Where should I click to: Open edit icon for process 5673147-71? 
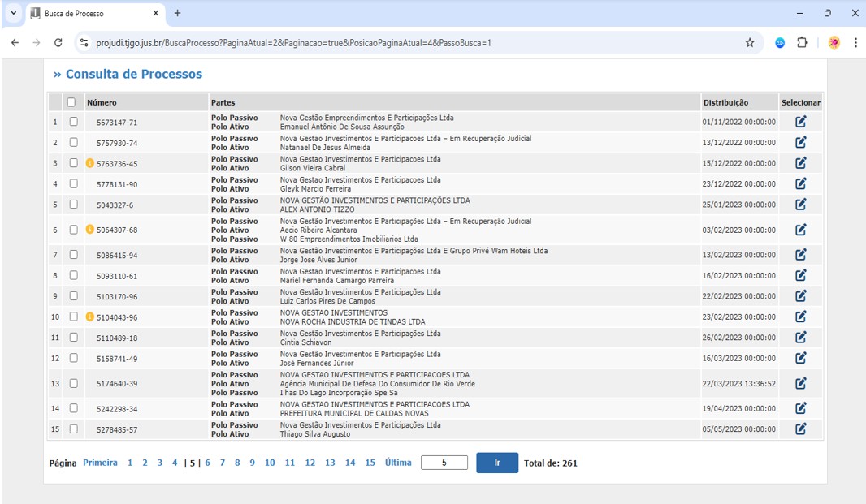(800, 122)
